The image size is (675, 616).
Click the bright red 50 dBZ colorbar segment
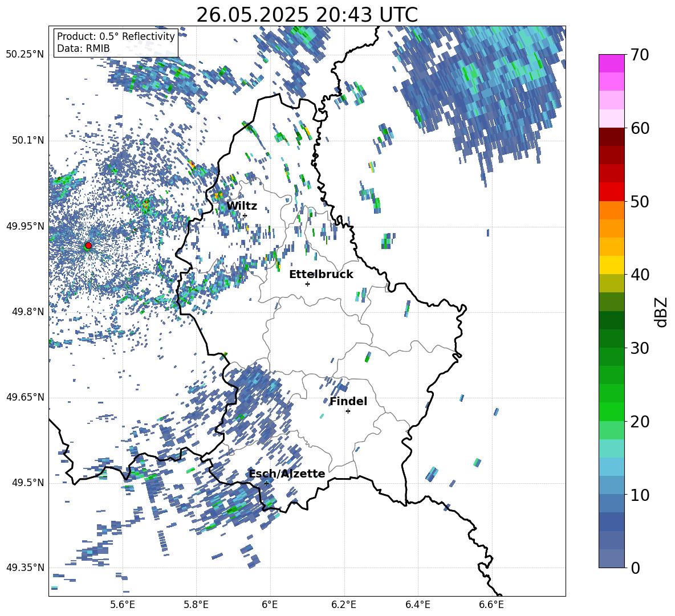[611, 192]
